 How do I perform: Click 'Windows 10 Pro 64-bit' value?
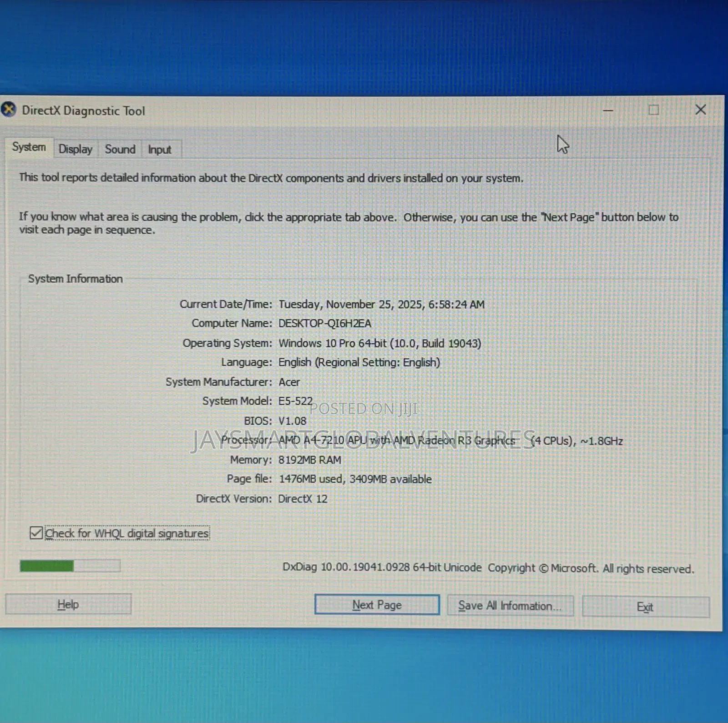332,343
